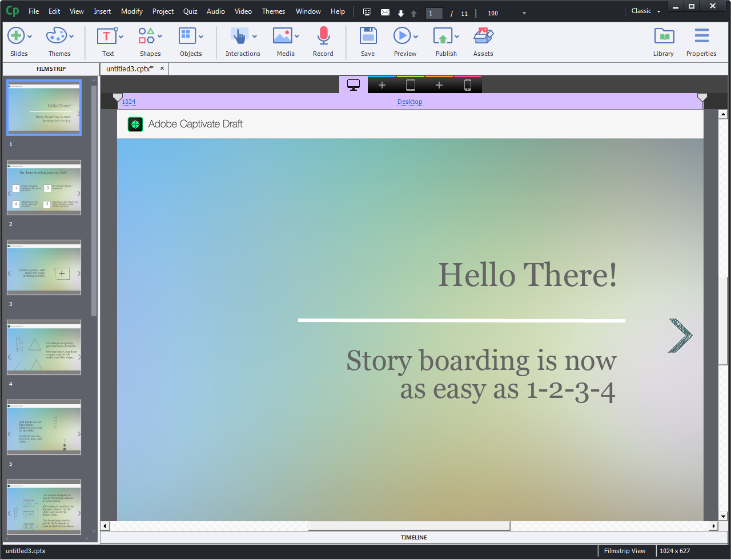The height and width of the screenshot is (560, 731).
Task: Select the desktop device preview
Action: (x=353, y=84)
